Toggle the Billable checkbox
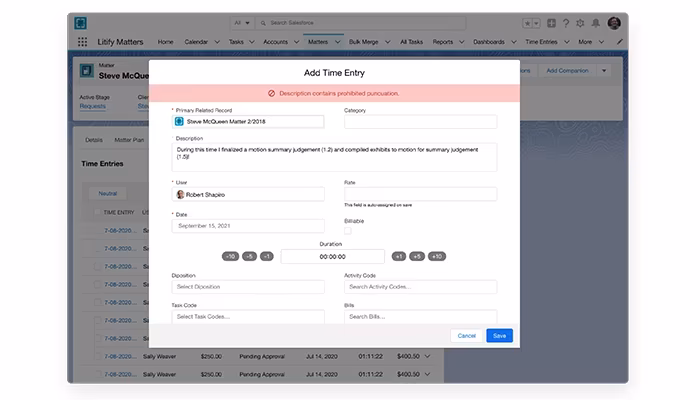Screen dimensions: 700x400 [x=348, y=231]
